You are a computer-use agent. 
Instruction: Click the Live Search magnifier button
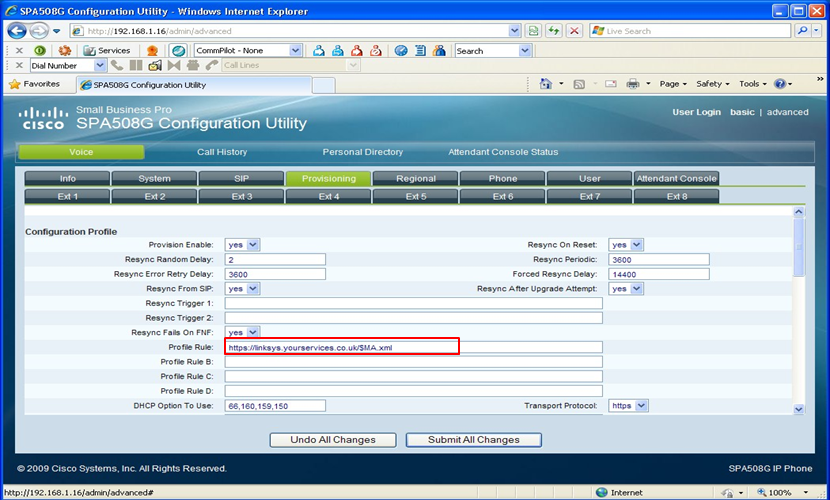click(x=802, y=31)
